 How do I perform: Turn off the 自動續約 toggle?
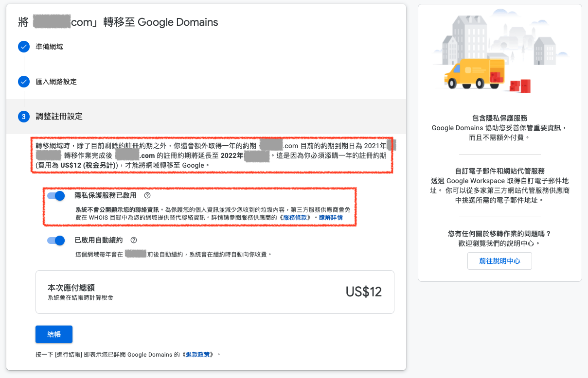55,240
